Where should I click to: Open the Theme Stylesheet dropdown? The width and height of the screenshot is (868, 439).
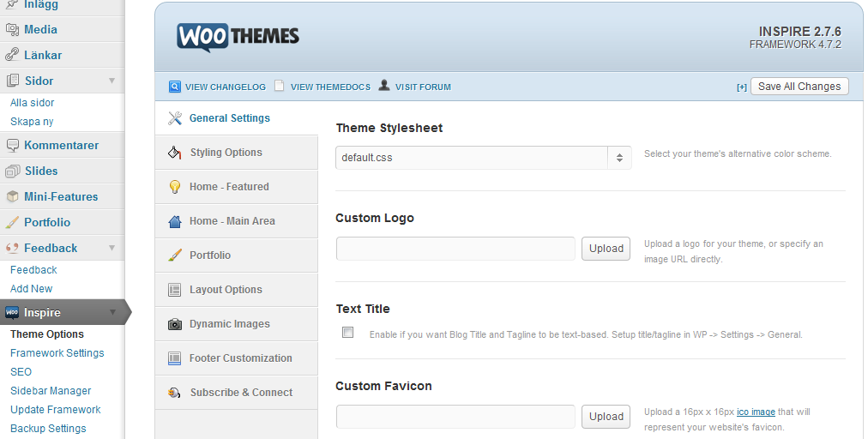[x=483, y=158]
